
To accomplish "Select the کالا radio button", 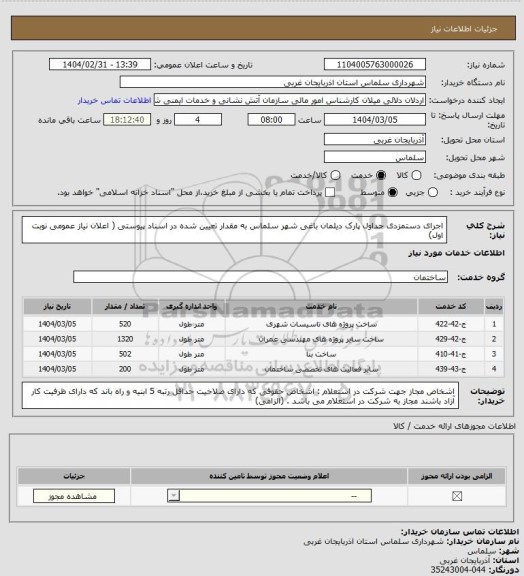I will click(416, 175).
